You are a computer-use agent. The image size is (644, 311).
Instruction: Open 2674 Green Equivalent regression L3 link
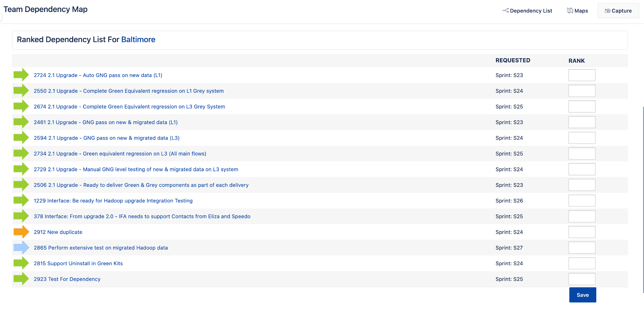[x=130, y=107]
